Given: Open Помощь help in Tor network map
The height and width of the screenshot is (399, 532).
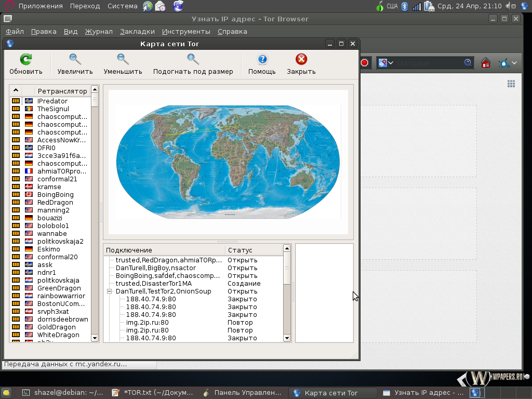Looking at the screenshot, I should [262, 59].
